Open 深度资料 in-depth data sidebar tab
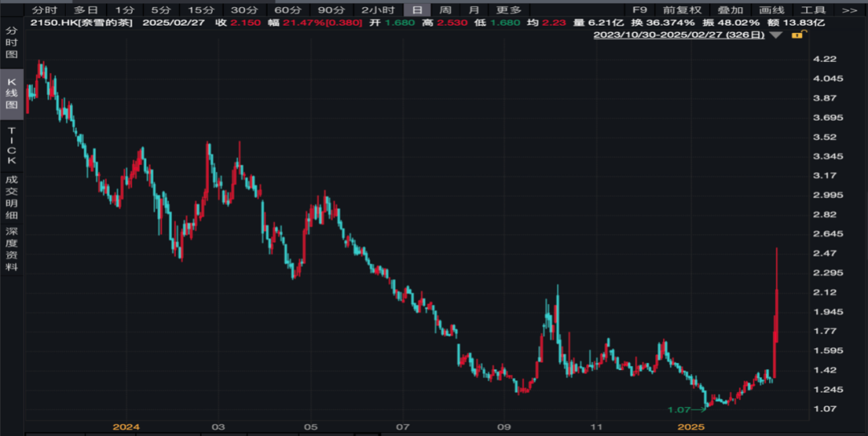 click(11, 249)
